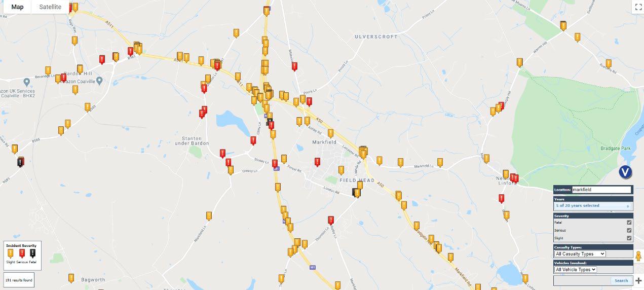Expand All Vehicle Types dropdown
Screen dimensions: 644x290
click(x=576, y=270)
